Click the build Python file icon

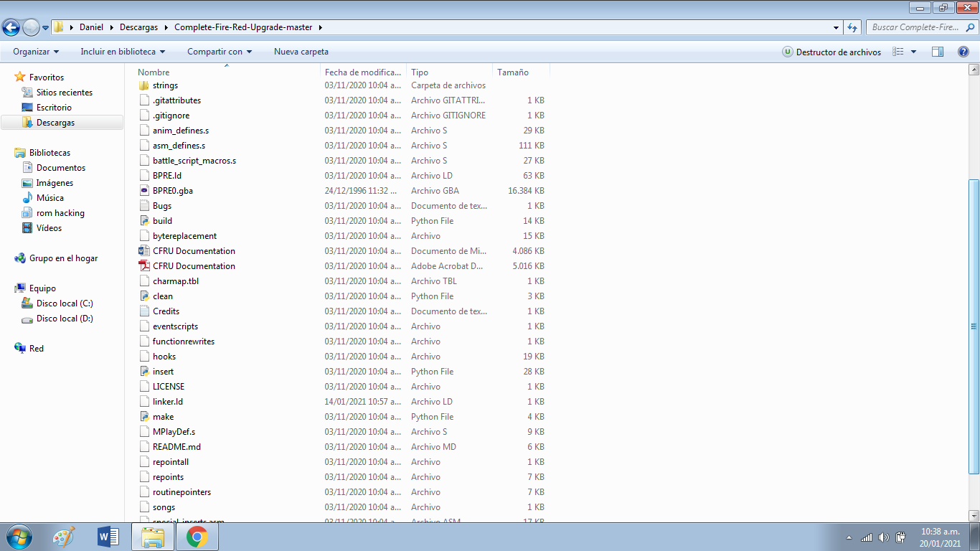(x=144, y=221)
